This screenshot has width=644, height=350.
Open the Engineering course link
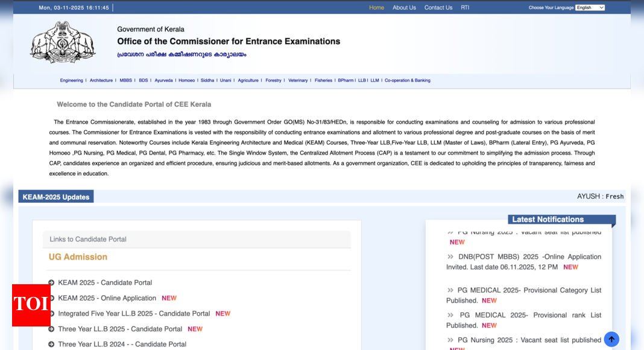click(71, 80)
